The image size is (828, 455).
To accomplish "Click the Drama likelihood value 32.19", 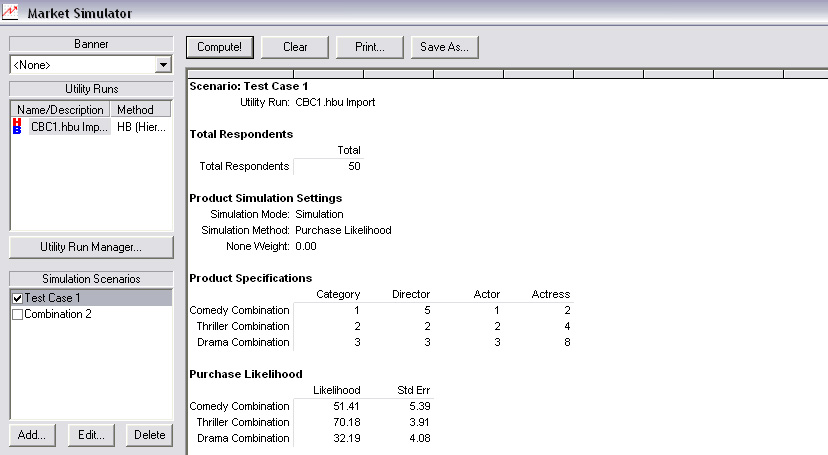I will tap(346, 438).
